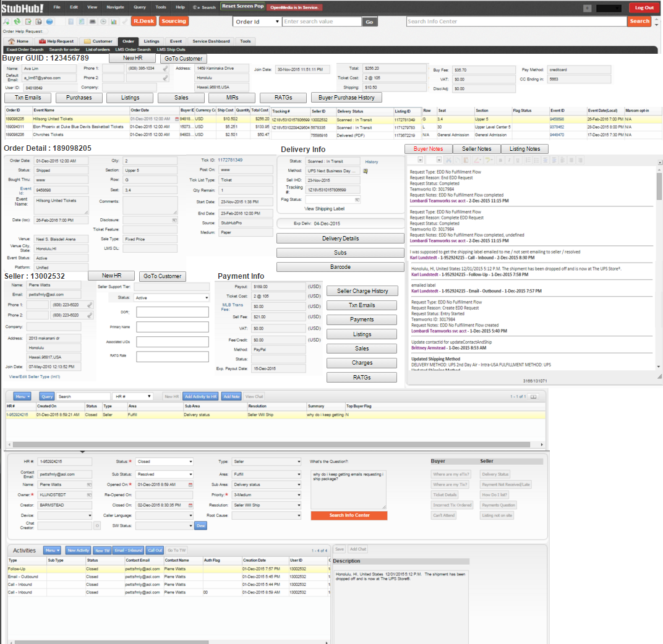
Task: Click the Buyer Purchase History button
Action: point(346,98)
